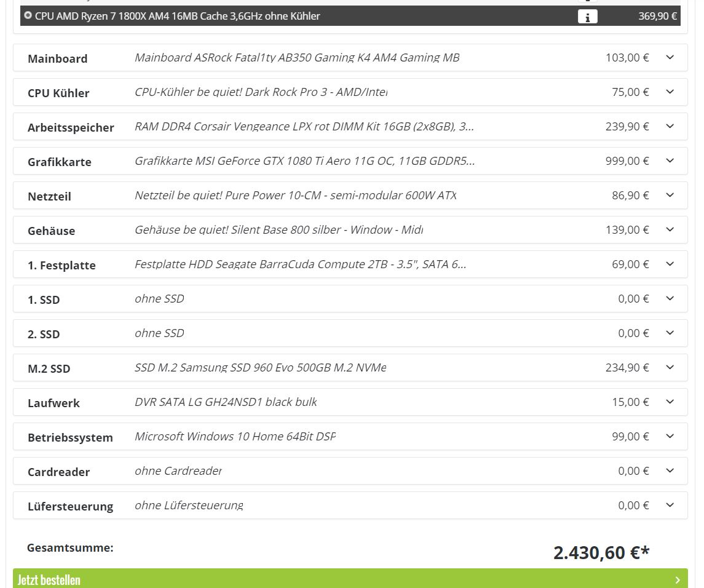Viewport: 704px width, 588px height.
Task: Click the 234,90 € M.2 SSD price
Action: [627, 367]
